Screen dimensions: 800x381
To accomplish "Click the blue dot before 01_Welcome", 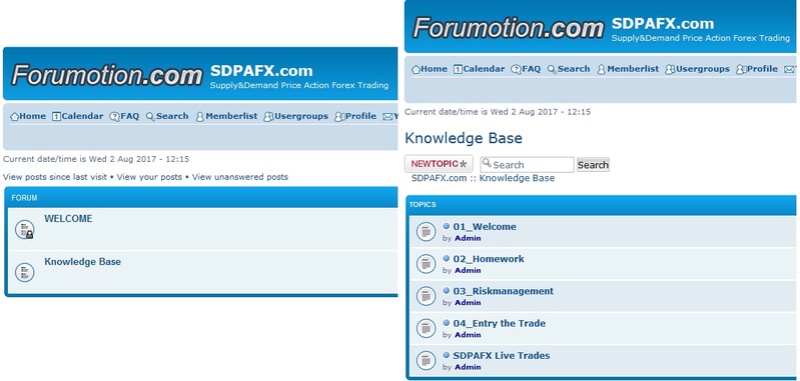I will 446,226.
